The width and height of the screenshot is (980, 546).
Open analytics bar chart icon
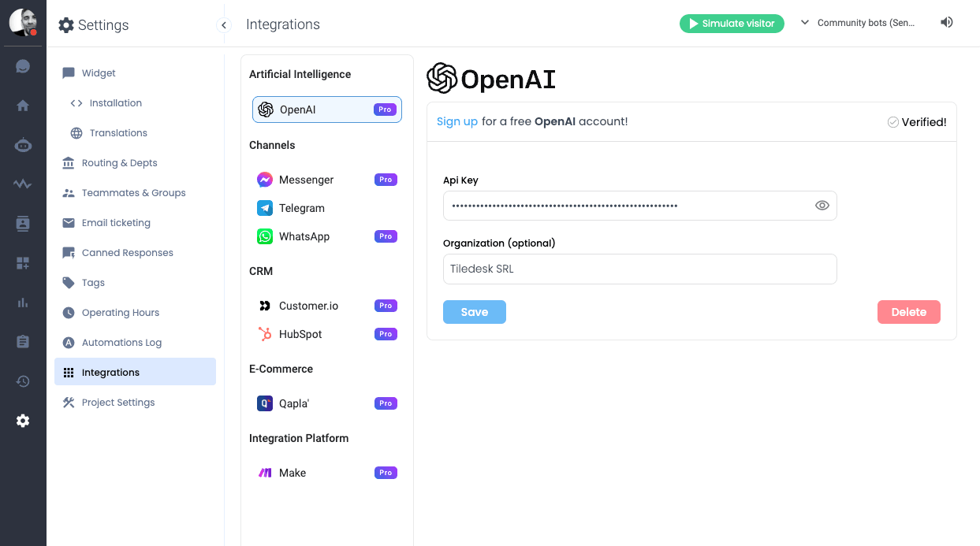tap(23, 303)
